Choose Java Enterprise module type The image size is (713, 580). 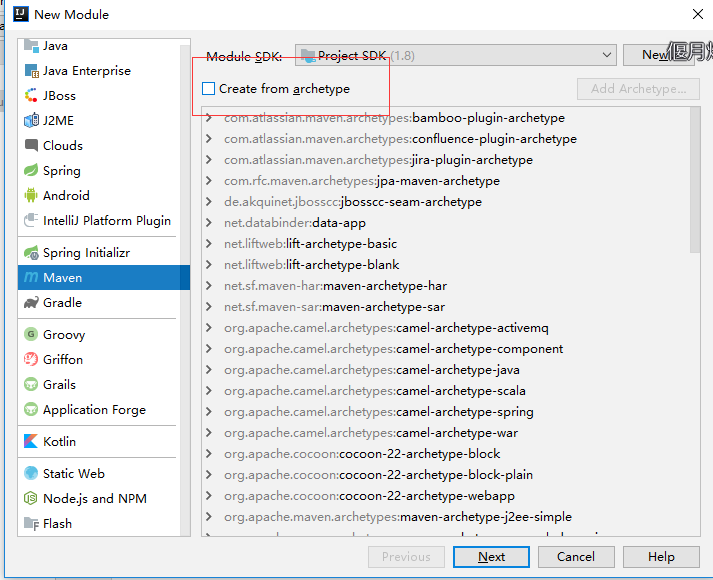click(99, 71)
